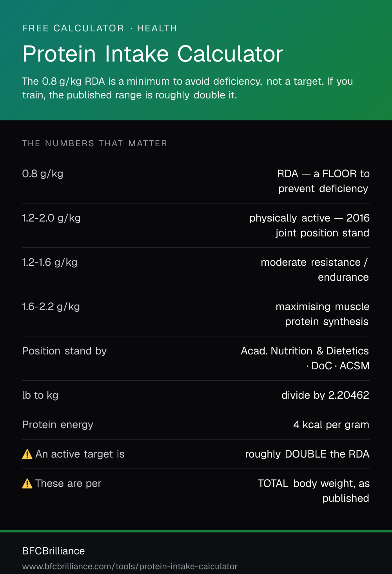Open the bfcbrilliance.com protein-intake-calculator URL
The image size is (392, 574).
pos(130,566)
